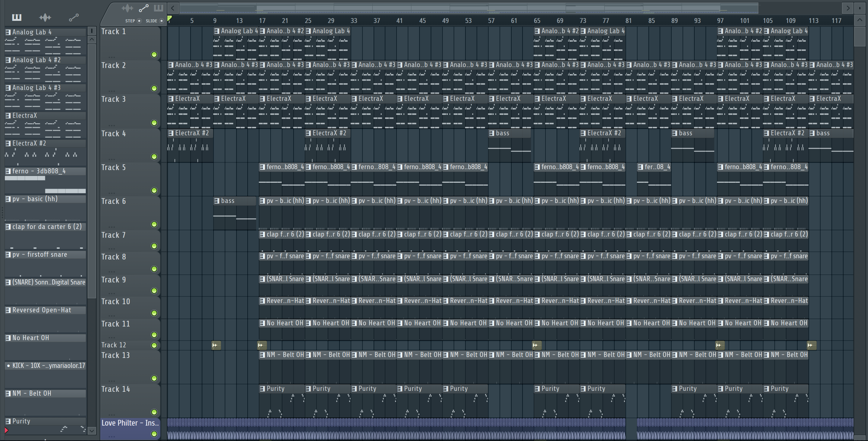
Task: Click the playlist vertical scroll-up arrow beside bar 117
Action: [x=860, y=20]
